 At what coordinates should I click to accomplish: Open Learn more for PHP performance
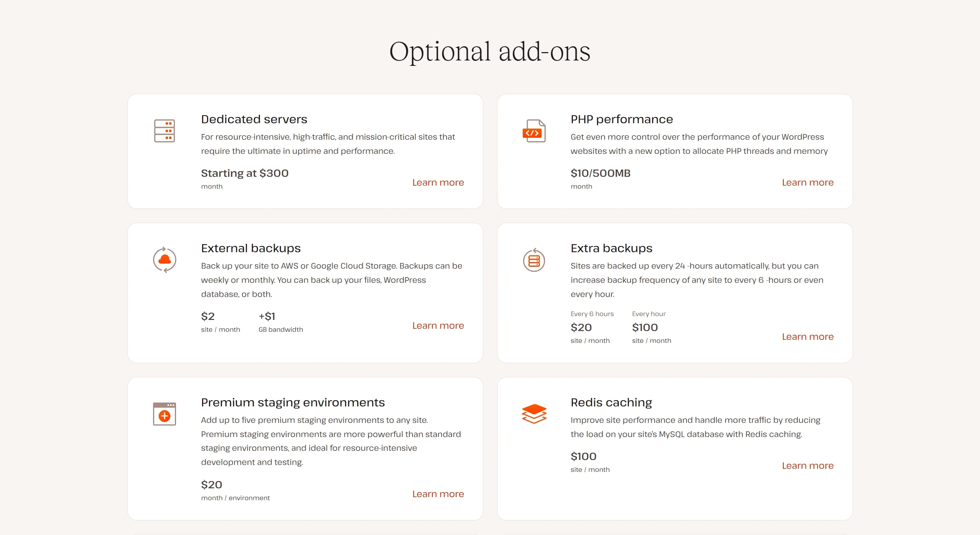pos(807,183)
